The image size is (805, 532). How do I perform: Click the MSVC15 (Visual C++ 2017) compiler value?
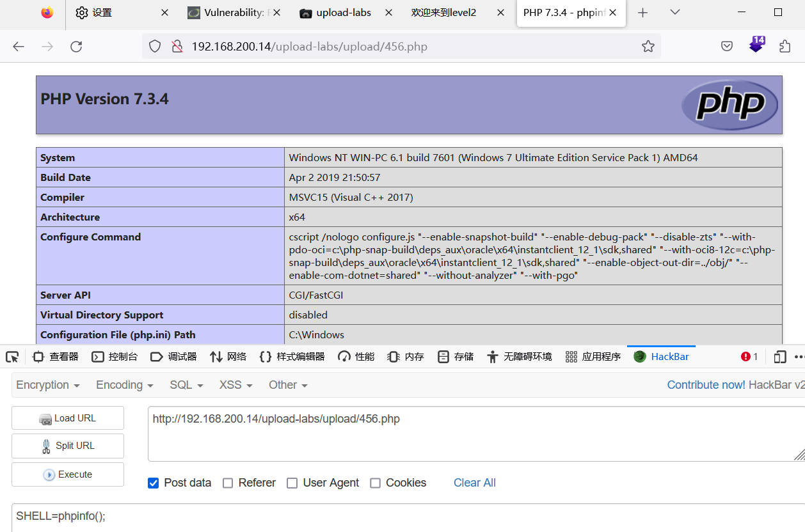point(351,198)
